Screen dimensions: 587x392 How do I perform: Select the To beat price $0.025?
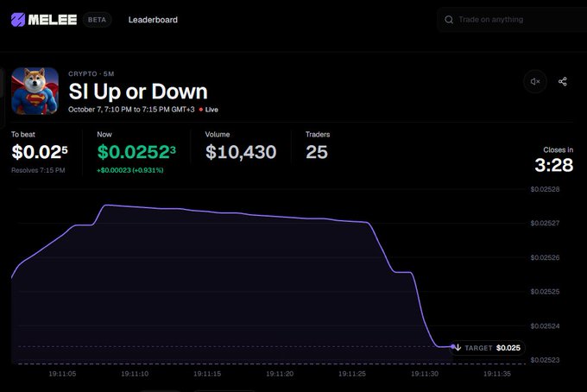(40, 152)
